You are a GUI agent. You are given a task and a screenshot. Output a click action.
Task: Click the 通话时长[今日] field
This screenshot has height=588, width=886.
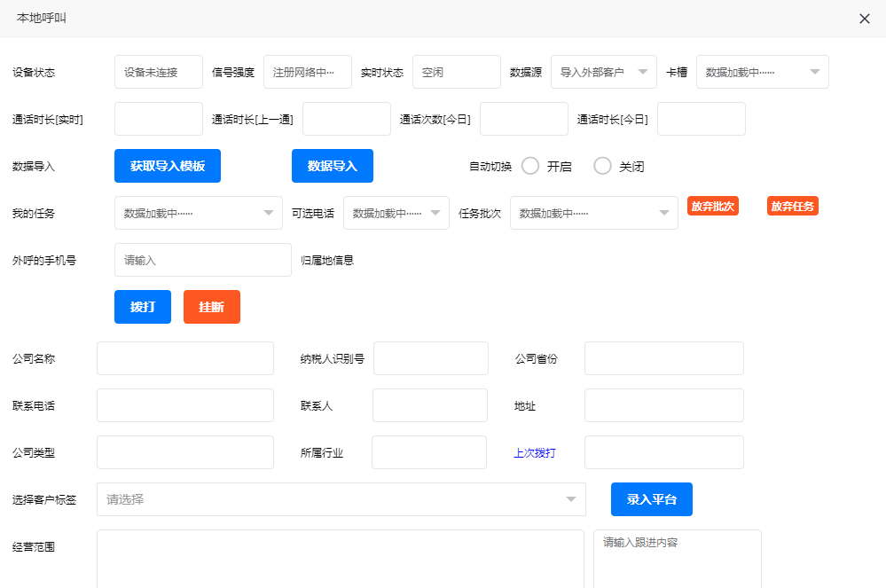[702, 119]
